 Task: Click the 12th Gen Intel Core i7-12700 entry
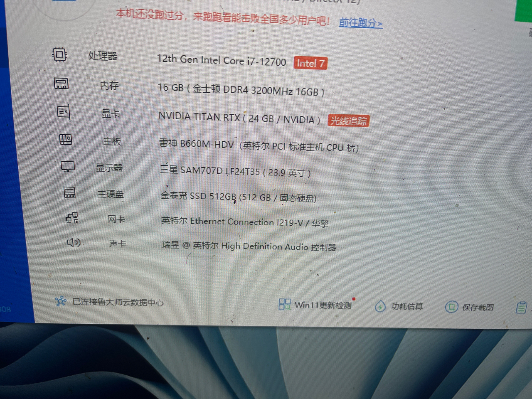(222, 60)
